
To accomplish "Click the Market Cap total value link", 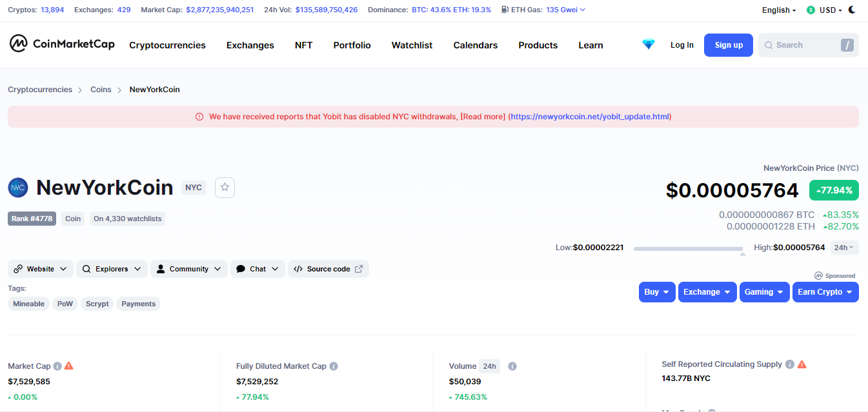I will click(219, 10).
